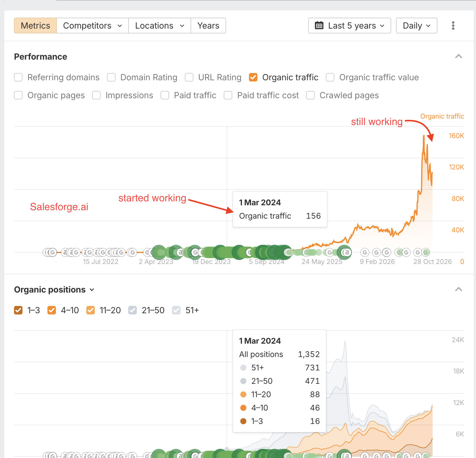Collapse the Organic positions section chevron
The height and width of the screenshot is (458, 476).
(x=458, y=290)
